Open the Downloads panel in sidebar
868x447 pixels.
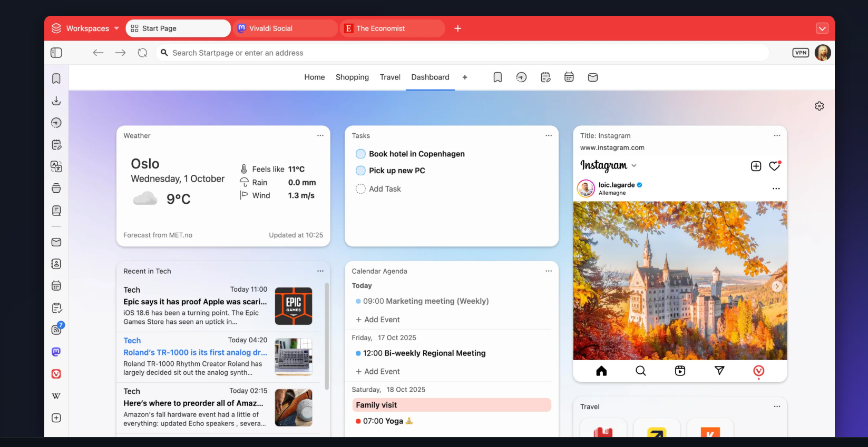56,101
